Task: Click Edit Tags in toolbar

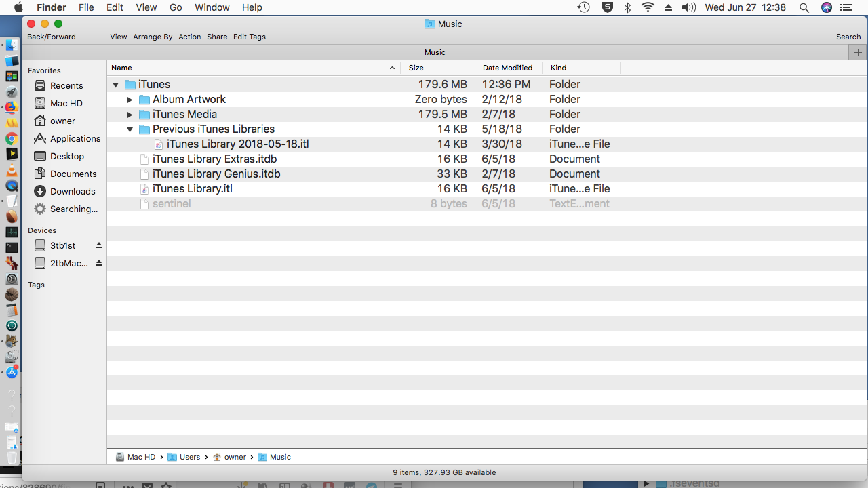Action: tap(249, 37)
